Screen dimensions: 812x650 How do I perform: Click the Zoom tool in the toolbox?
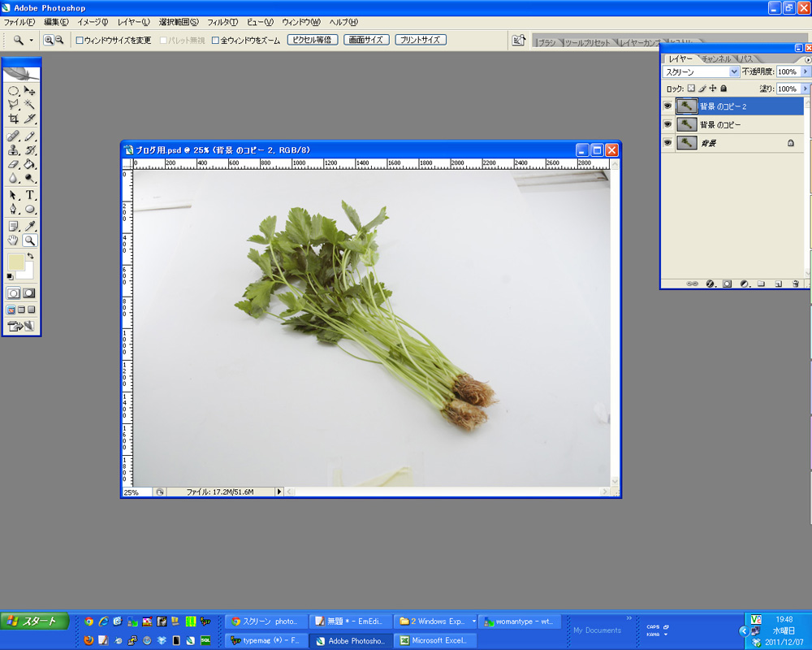pos(29,240)
